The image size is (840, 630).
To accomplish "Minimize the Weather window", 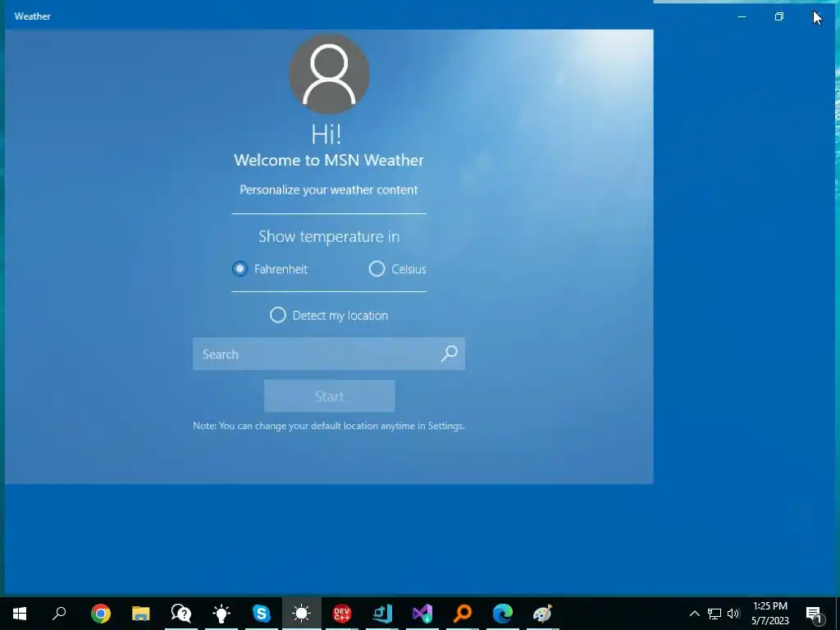I will click(x=742, y=16).
